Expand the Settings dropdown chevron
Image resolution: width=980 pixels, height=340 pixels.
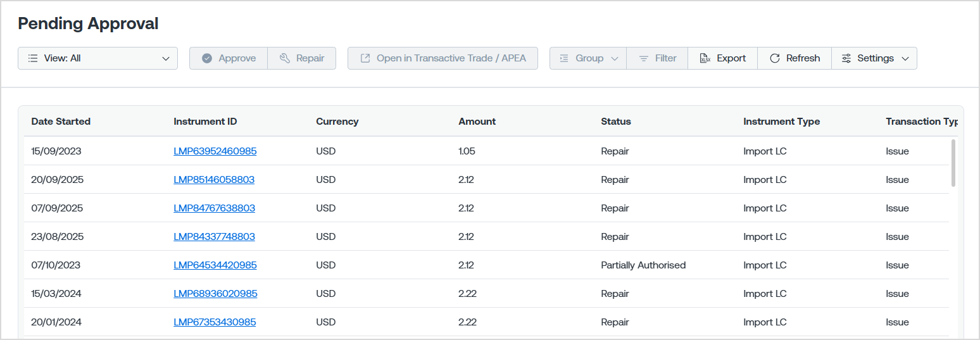tap(905, 58)
